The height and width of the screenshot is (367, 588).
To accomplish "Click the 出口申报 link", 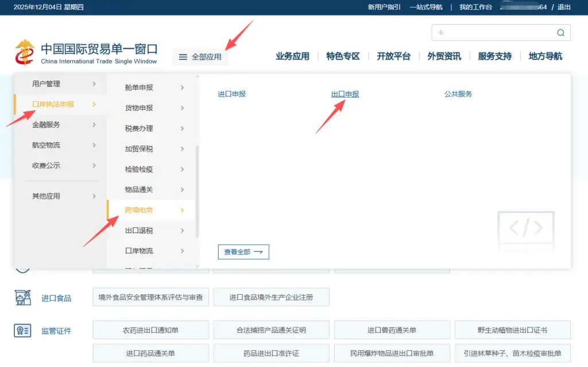I will (x=345, y=93).
